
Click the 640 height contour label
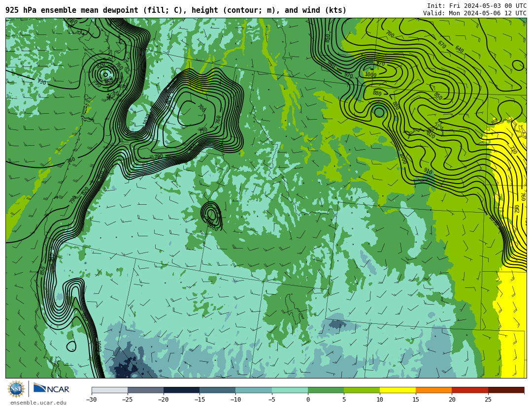click(460, 50)
